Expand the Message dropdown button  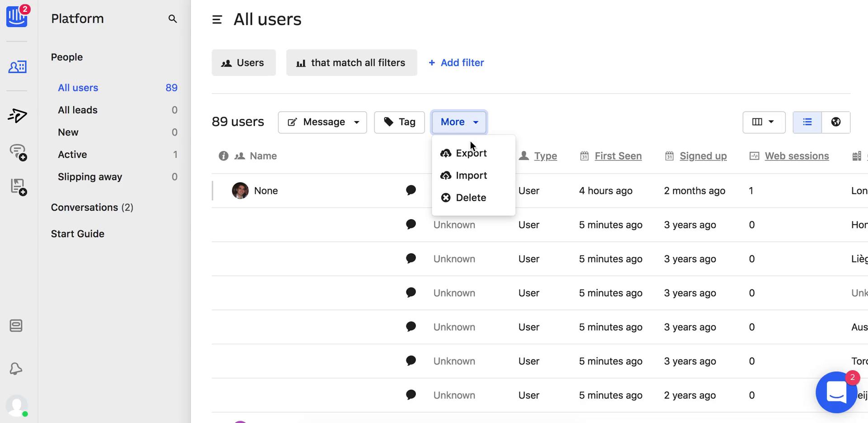click(322, 122)
